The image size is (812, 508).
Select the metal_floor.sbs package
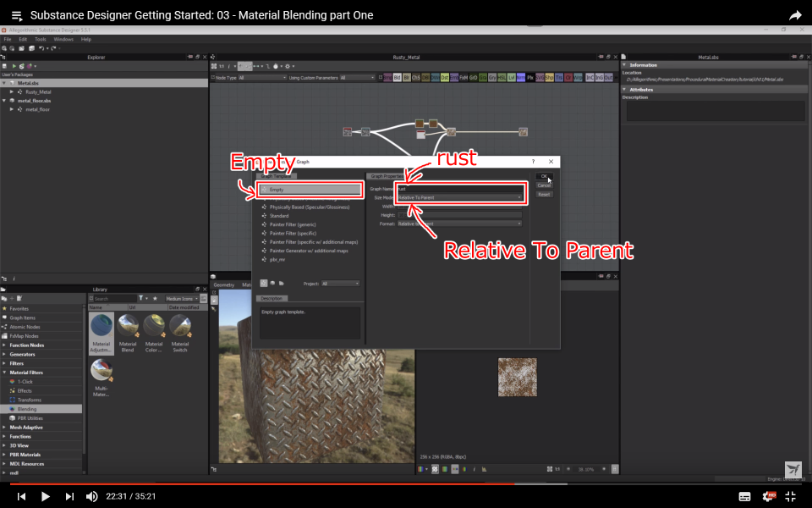34,101
